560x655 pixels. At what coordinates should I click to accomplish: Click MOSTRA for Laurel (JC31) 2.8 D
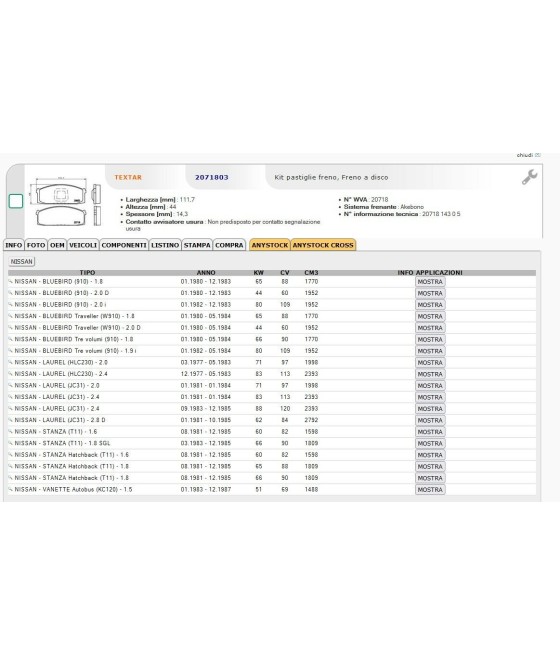pos(430,420)
